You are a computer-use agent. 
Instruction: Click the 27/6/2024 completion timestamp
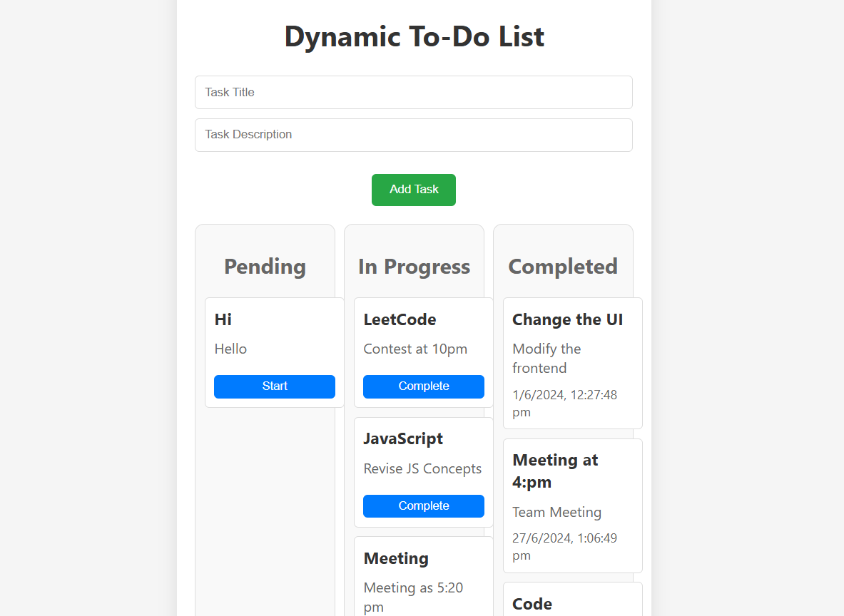(x=564, y=547)
